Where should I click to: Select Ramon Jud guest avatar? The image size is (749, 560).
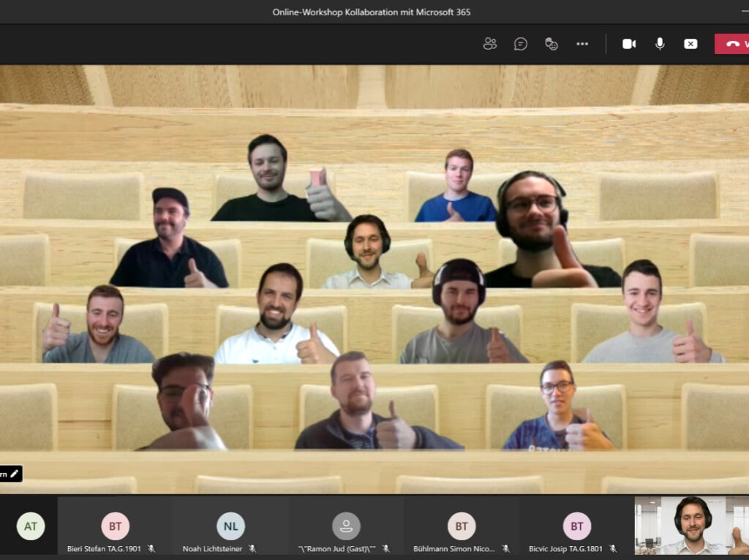click(346, 526)
